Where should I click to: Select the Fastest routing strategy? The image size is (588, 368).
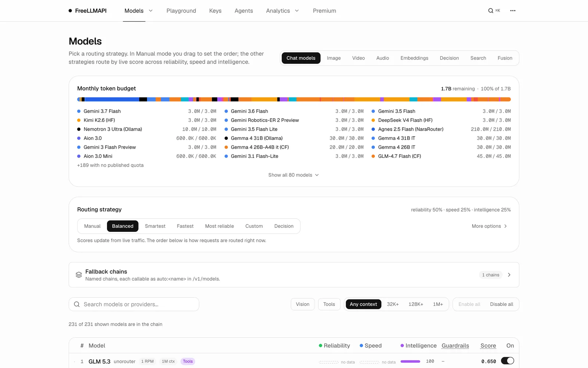click(x=185, y=226)
